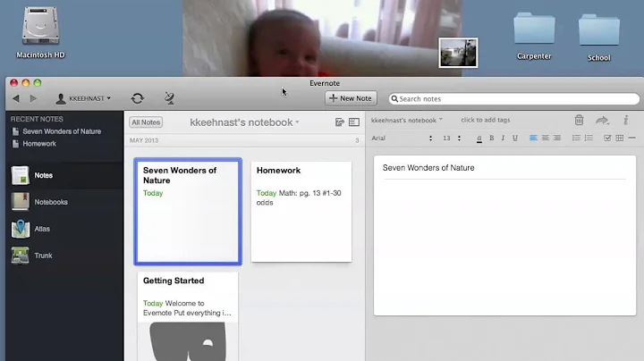
Task: Change the note list view layout icon
Action: point(354,122)
